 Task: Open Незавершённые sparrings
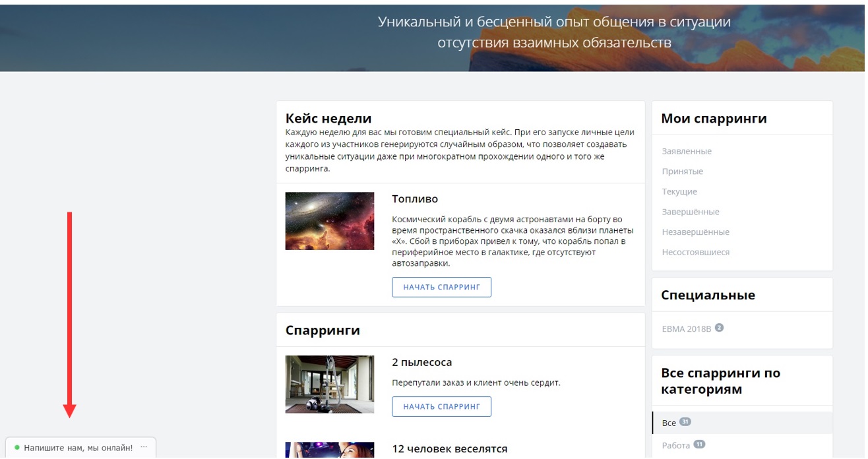(696, 232)
